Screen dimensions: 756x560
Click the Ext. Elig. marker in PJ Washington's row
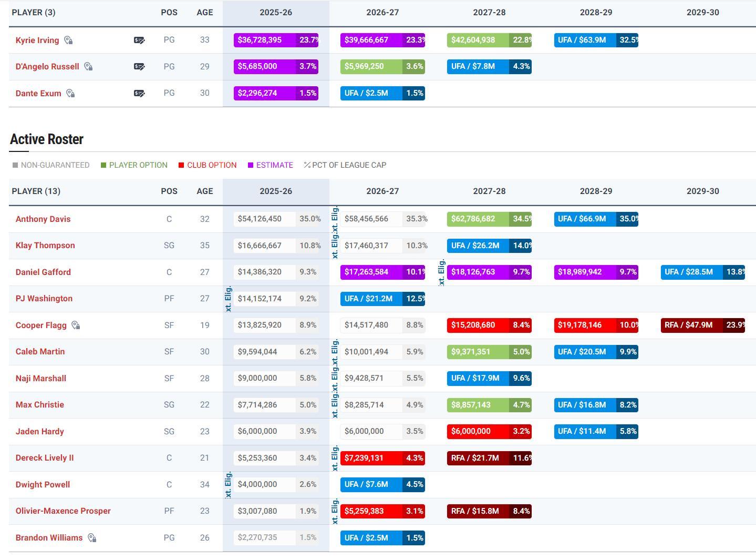pyautogui.click(x=228, y=299)
